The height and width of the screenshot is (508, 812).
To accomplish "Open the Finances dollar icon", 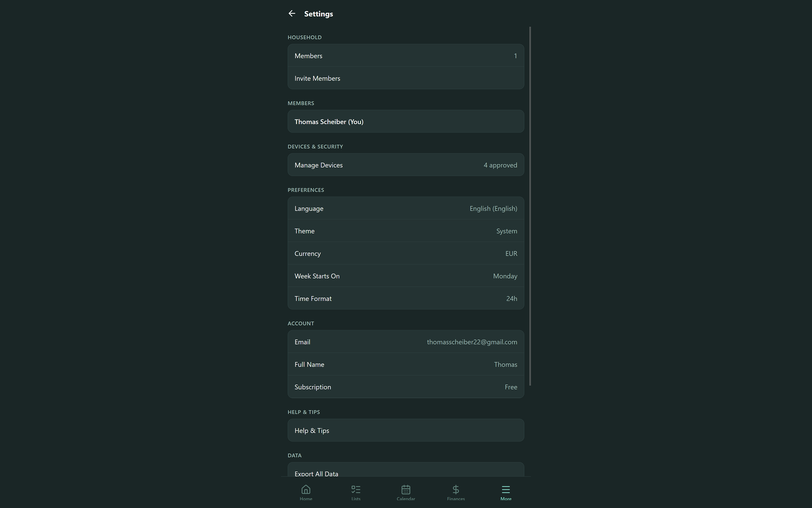I will [456, 489].
